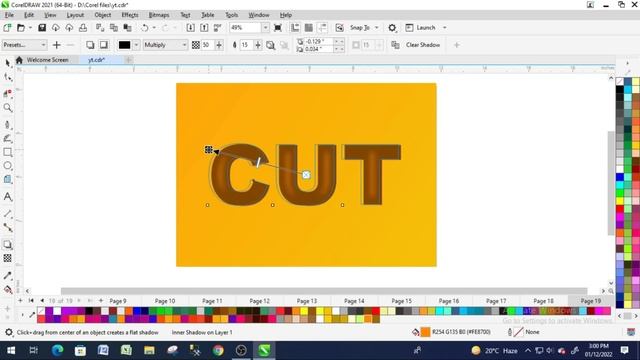This screenshot has height=360, width=640.
Task: Open the Presets dropdown
Action: [24, 45]
